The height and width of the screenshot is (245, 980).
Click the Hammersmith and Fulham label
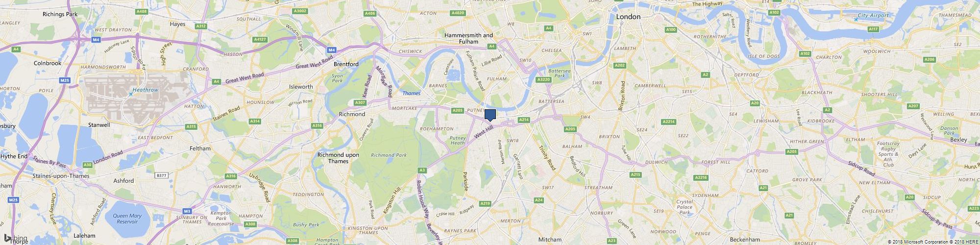coord(468,38)
